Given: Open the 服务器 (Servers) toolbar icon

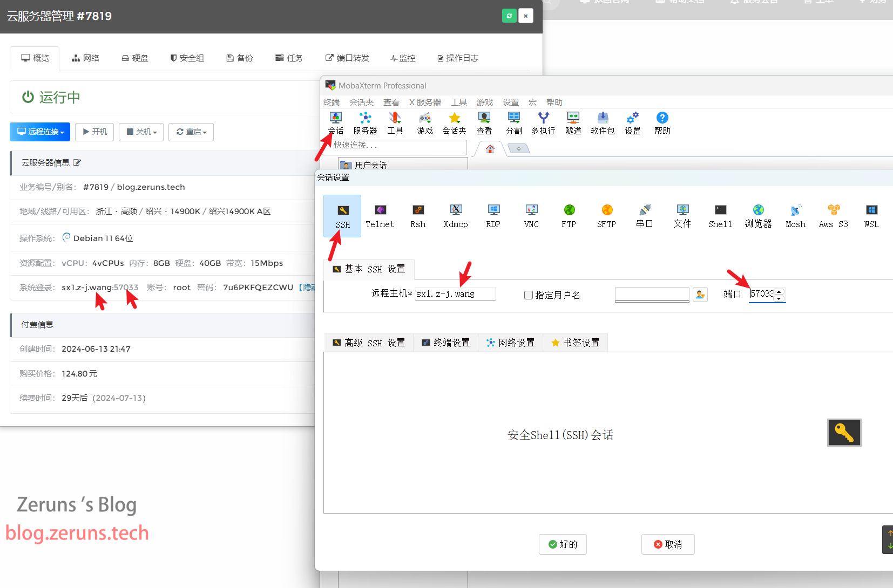Looking at the screenshot, I should pyautogui.click(x=366, y=123).
